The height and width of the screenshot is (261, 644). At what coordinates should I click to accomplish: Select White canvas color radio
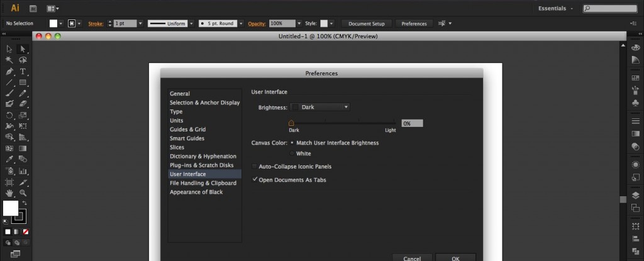[x=292, y=153]
